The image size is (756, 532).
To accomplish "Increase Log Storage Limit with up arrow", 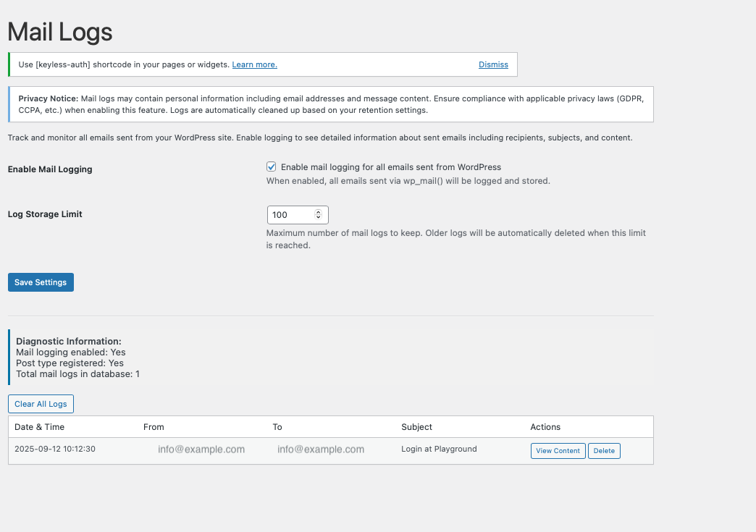I will (319, 212).
